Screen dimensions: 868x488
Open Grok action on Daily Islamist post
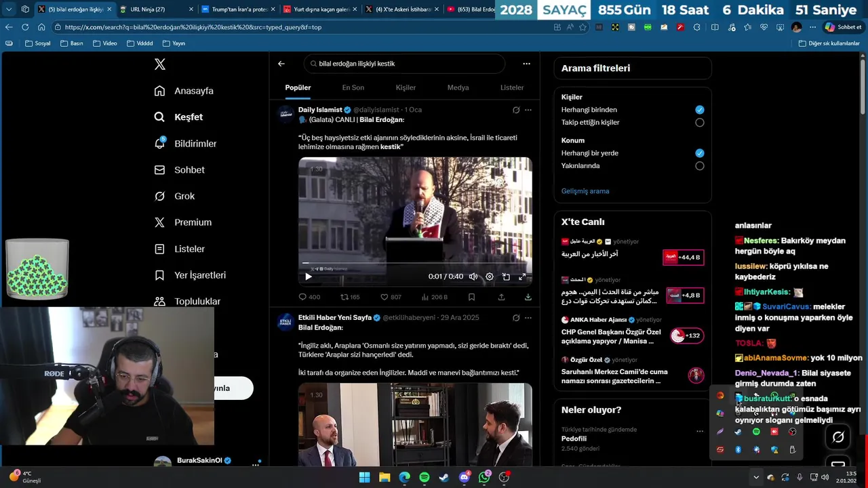[x=516, y=110]
